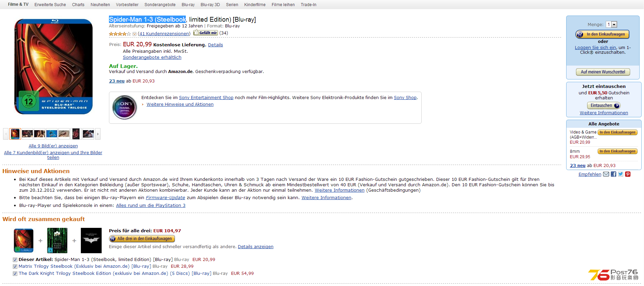Click 'Alle drei in den Einkaufswagen' button
644x286 pixels.
(x=142, y=239)
